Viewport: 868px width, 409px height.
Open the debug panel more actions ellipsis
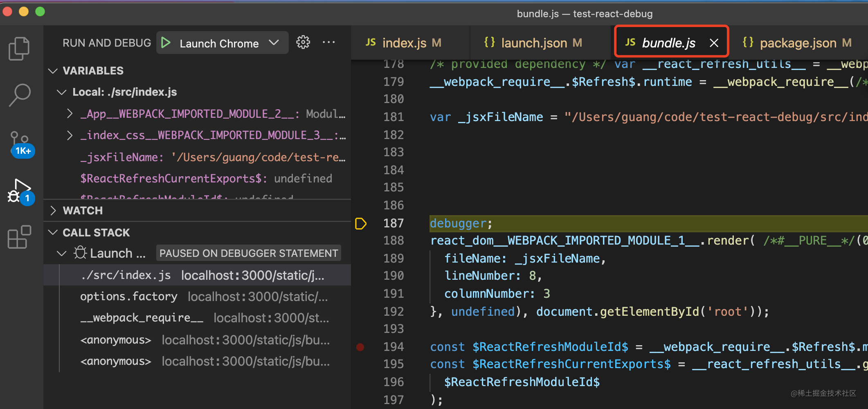pos(329,42)
